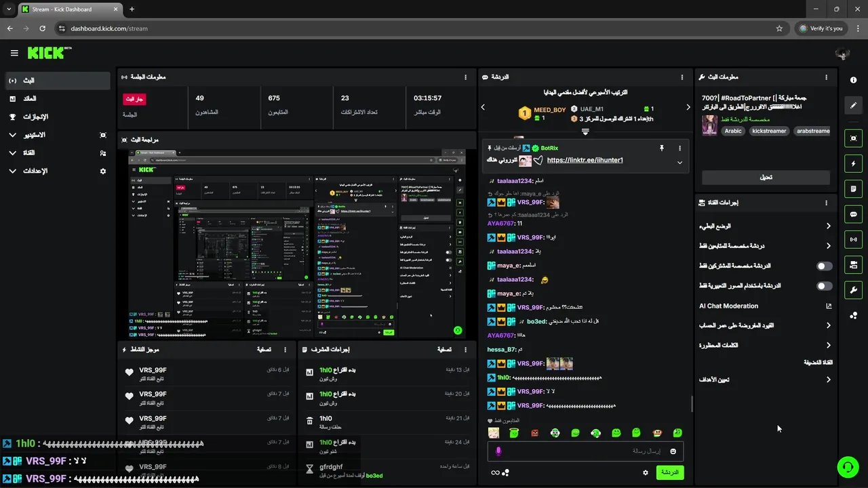Open the info icon in right rail

coord(853,80)
